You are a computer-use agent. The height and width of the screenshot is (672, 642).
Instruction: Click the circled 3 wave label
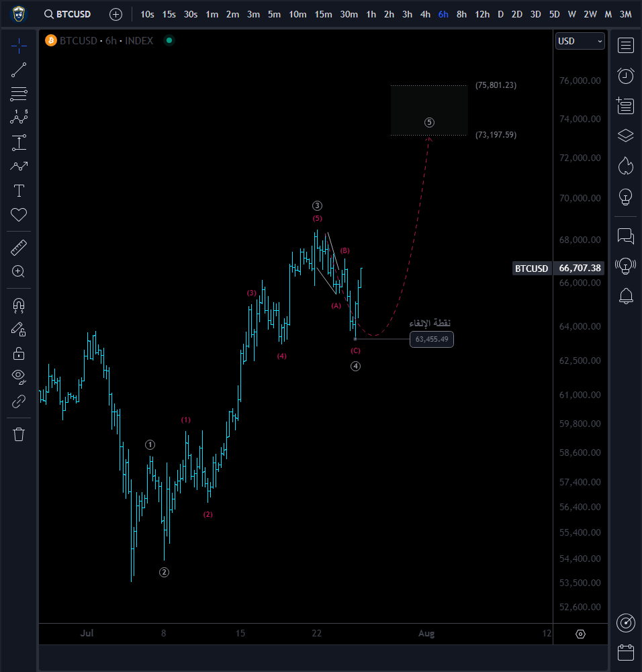click(x=317, y=205)
